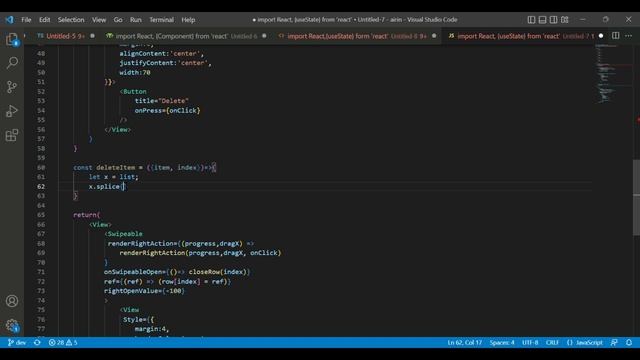This screenshot has height=360, width=640.
Task: Click 'justifyContent' on line 49
Action: (147, 63)
